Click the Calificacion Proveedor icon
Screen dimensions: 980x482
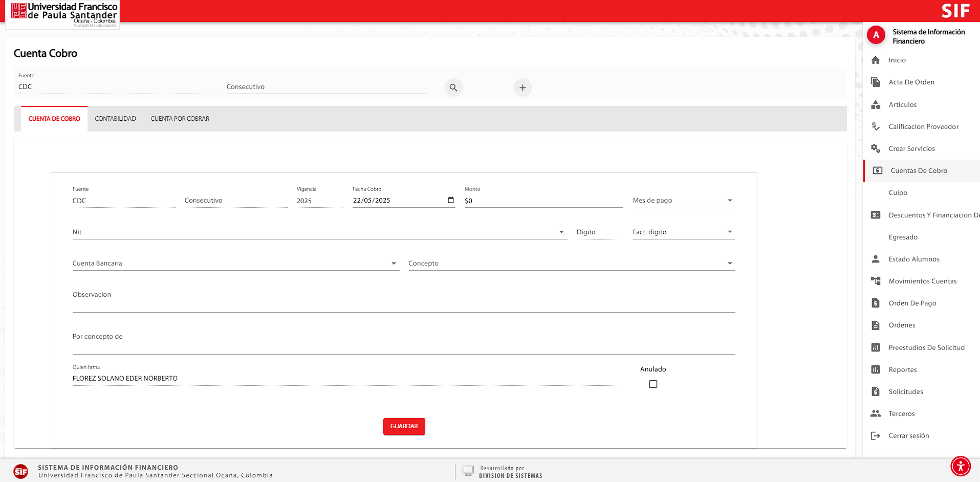(876, 126)
